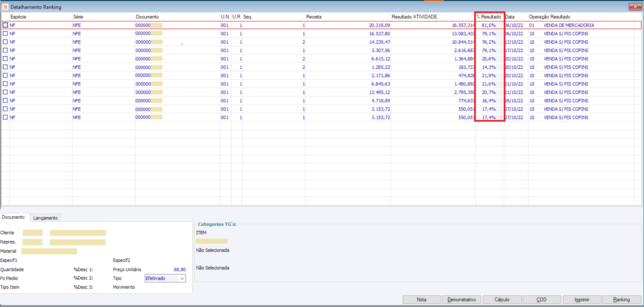
Task: Tick the checkbox of the 2.171,86 receita row
Action: pyautogui.click(x=5, y=75)
